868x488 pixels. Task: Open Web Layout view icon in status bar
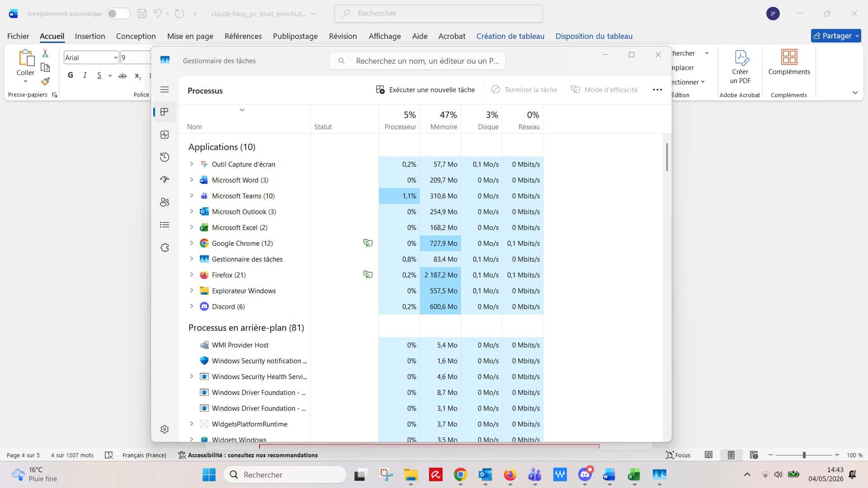pos(754,455)
